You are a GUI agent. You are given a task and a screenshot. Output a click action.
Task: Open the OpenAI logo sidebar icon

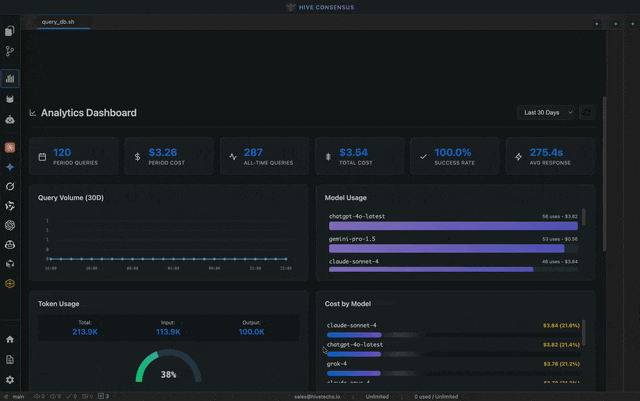point(10,225)
